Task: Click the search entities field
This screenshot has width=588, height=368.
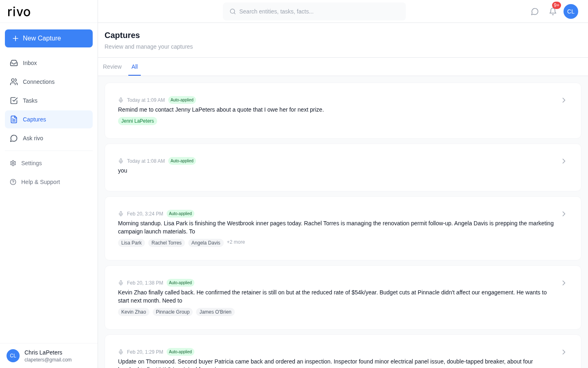Action: (314, 11)
